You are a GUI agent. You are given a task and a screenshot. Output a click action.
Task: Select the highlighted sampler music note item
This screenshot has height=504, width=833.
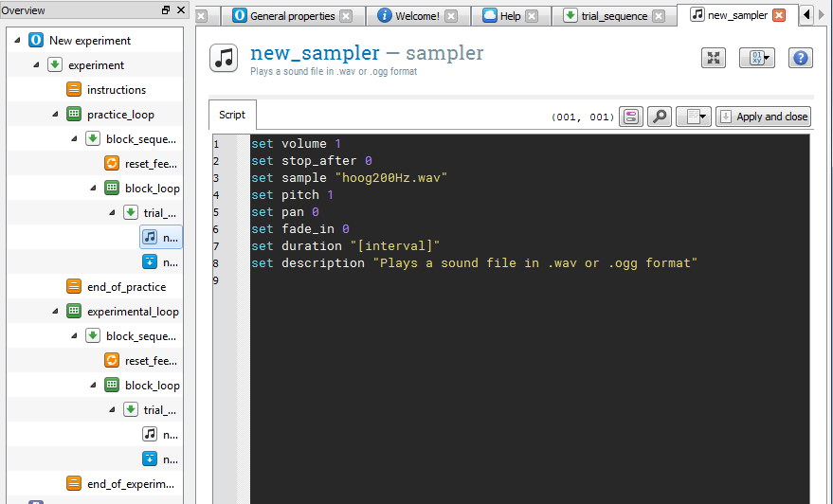coord(161,237)
